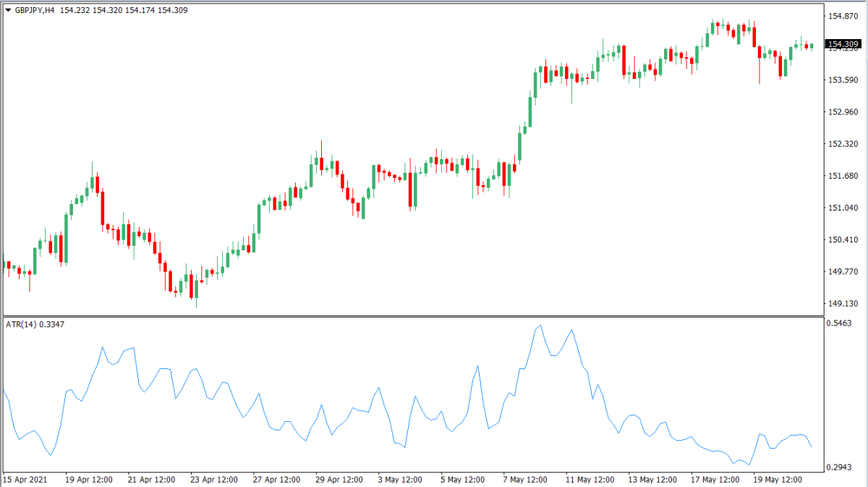Click the 11 May 12:00 time label
This screenshot has height=487, width=868.
point(590,480)
